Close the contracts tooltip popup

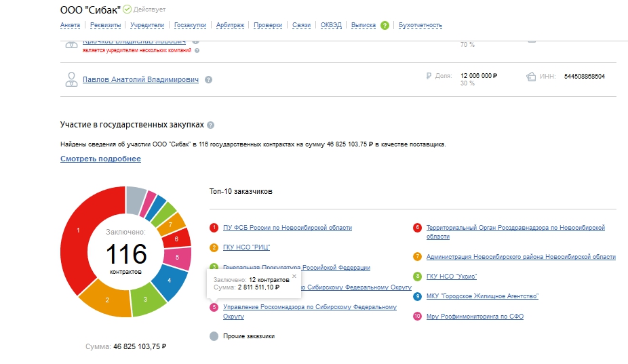(294, 276)
